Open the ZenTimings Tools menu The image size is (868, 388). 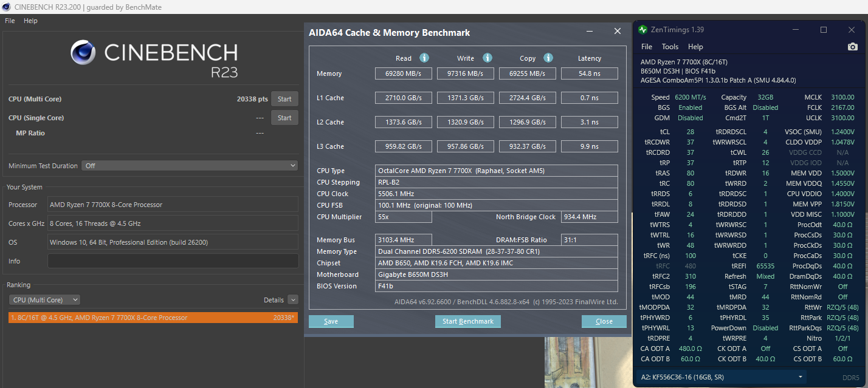670,47
